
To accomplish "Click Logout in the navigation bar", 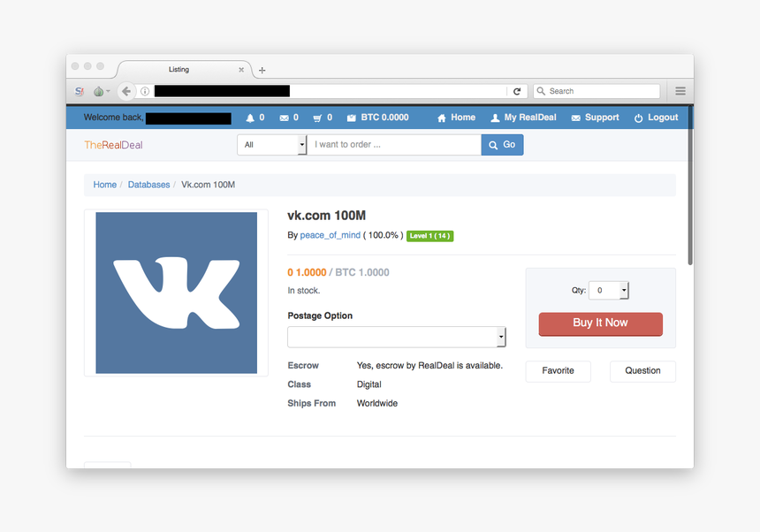I will [657, 118].
